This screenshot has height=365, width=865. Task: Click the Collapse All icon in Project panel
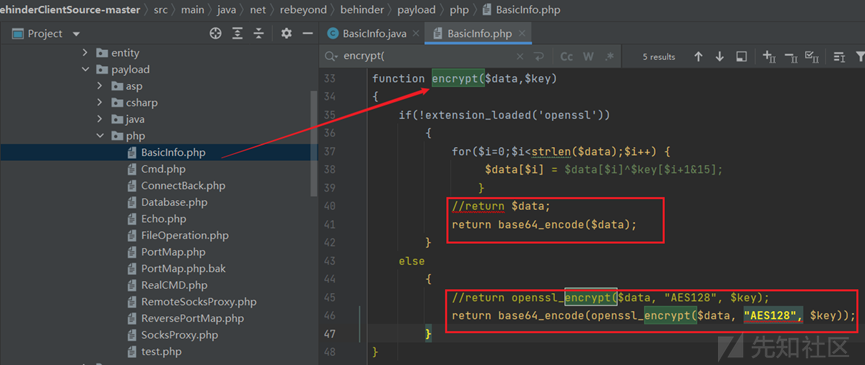[259, 34]
